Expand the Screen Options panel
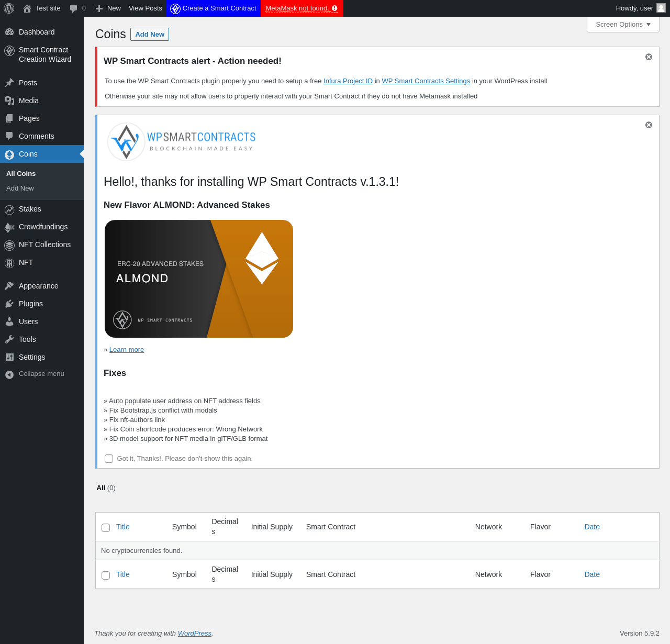Viewport: 670px width, 644px height. tap(623, 25)
